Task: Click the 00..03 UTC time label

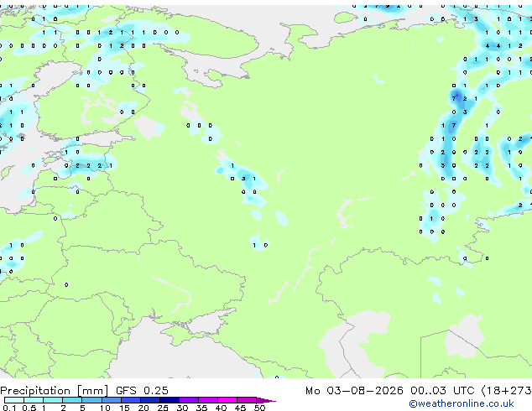Action: (x=442, y=391)
